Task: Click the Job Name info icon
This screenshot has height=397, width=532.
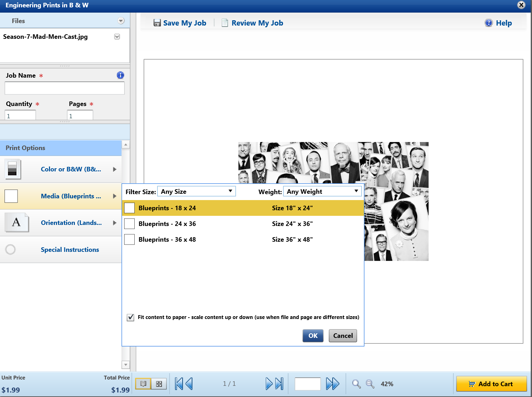Action: 120,75
